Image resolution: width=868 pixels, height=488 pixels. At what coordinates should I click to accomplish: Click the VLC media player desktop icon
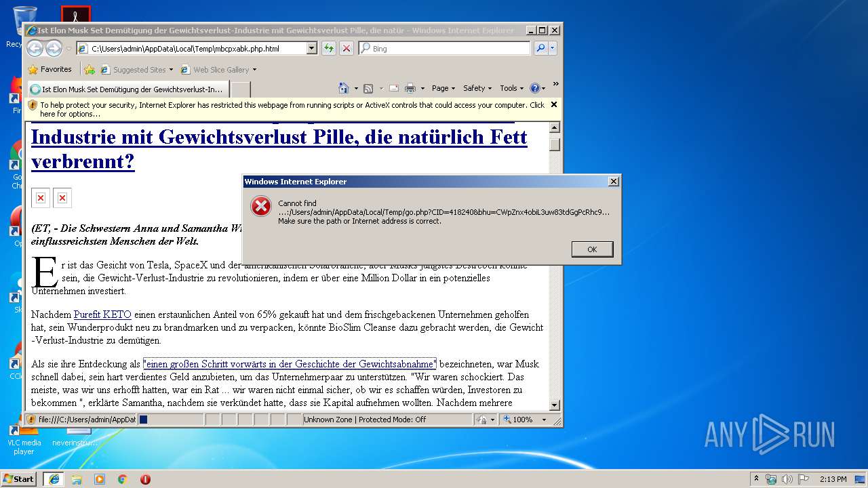pyautogui.click(x=24, y=439)
